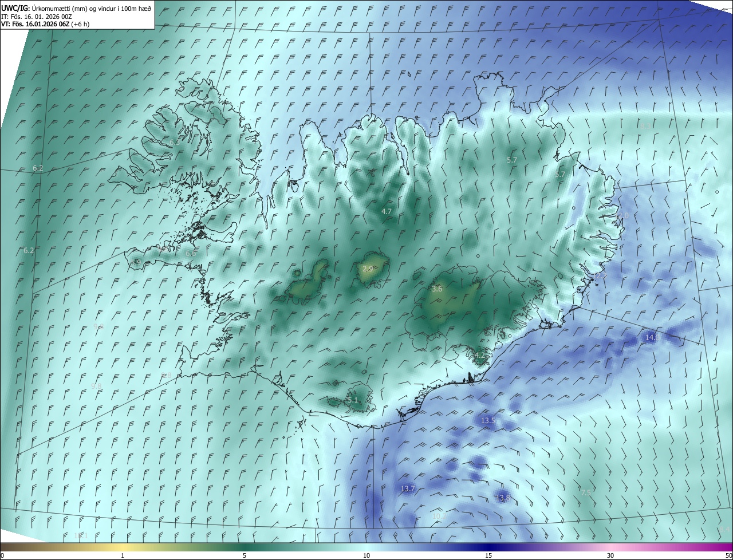The width and height of the screenshot is (733, 560).
Task: Click the legend tick labeled 50
Action: (x=729, y=555)
